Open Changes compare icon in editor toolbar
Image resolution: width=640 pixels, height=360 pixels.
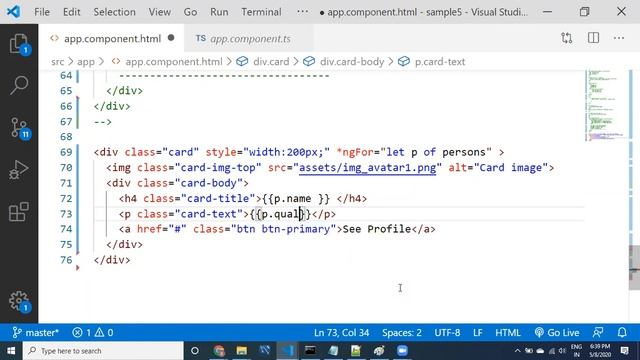point(567,38)
